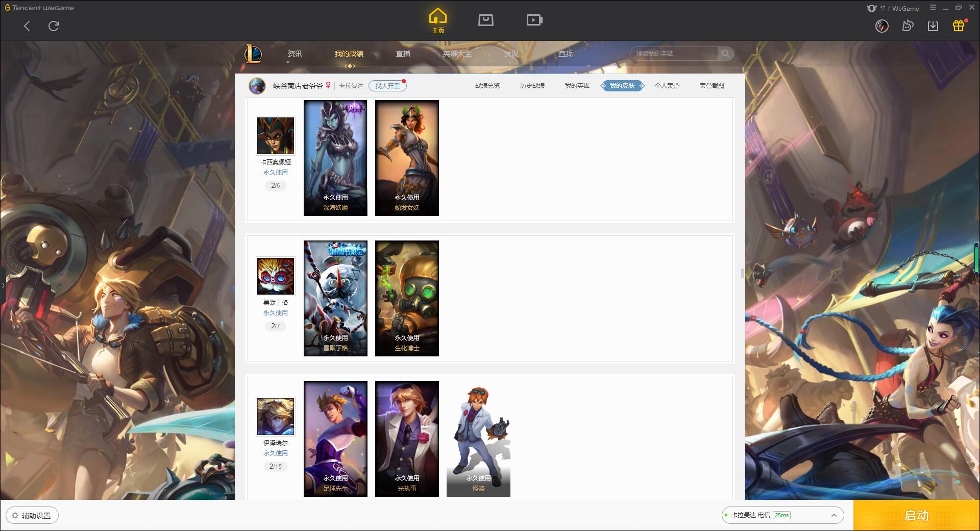This screenshot has height=531, width=980.
Task: Click the gear icon in 辅助设置
Action: click(x=15, y=516)
